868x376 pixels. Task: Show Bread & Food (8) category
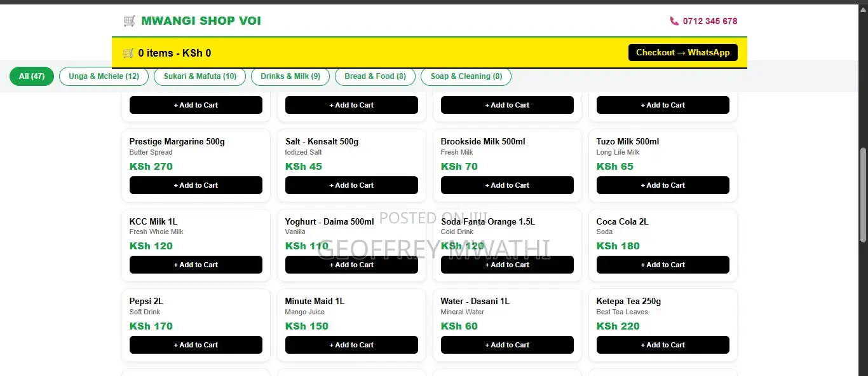[375, 76]
